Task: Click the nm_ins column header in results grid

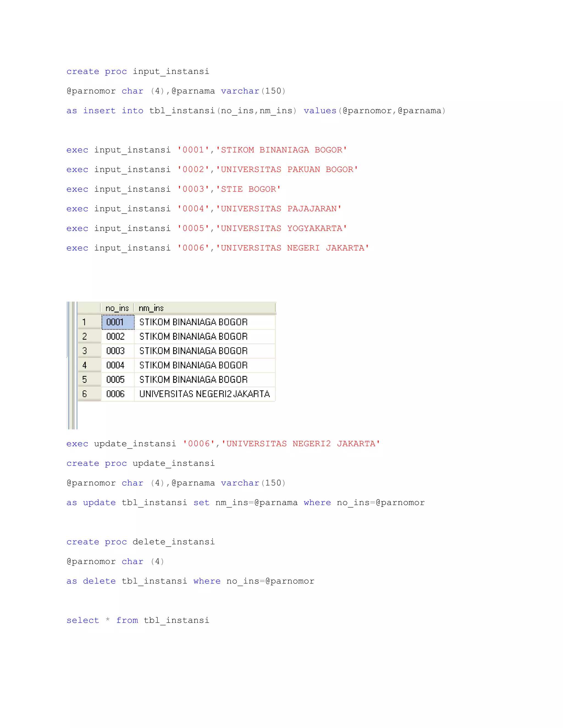Action: pyautogui.click(x=205, y=308)
